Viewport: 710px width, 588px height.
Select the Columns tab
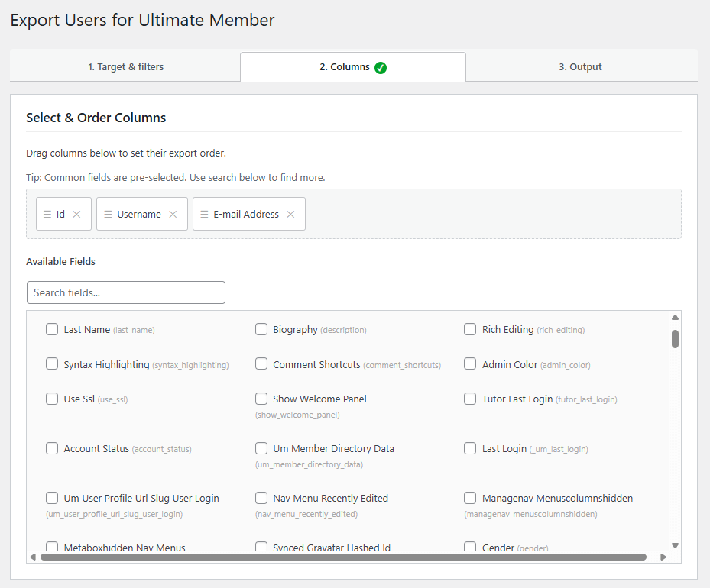[353, 67]
